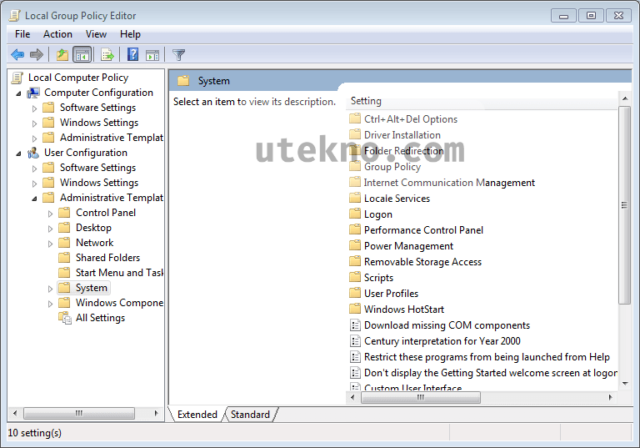Click the Forward arrow toolbar icon
Image resolution: width=640 pixels, height=448 pixels.
coord(36,54)
